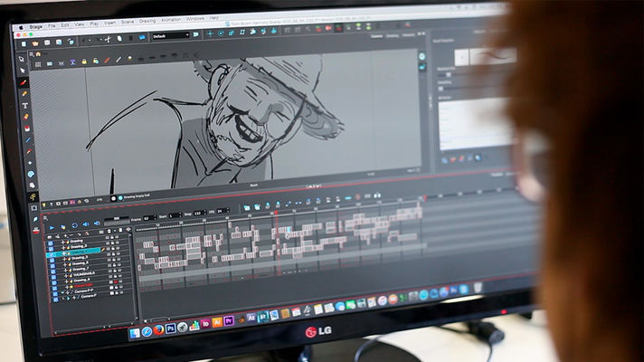Toggle the enable checkbox of Drawing_7 layer
This screenshot has width=644, height=362.
pos(53,271)
